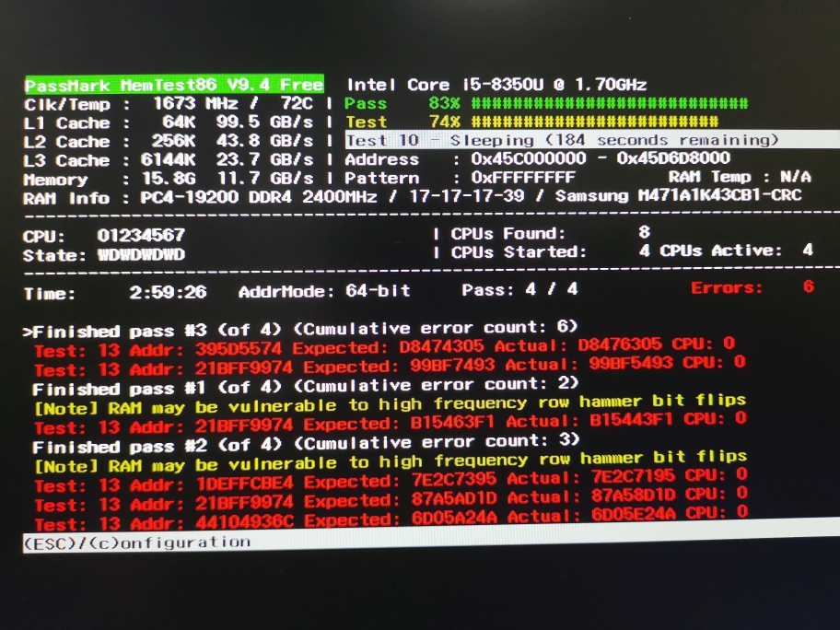Click the Test 74% progress bar
Image resolution: width=840 pixels, height=630 pixels.
pos(532,122)
